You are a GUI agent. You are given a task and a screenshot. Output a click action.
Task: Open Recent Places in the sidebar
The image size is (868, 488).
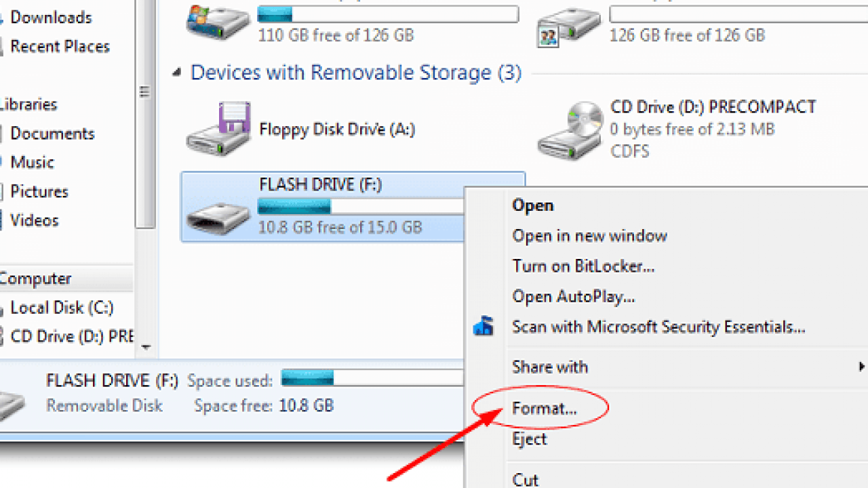pos(60,47)
